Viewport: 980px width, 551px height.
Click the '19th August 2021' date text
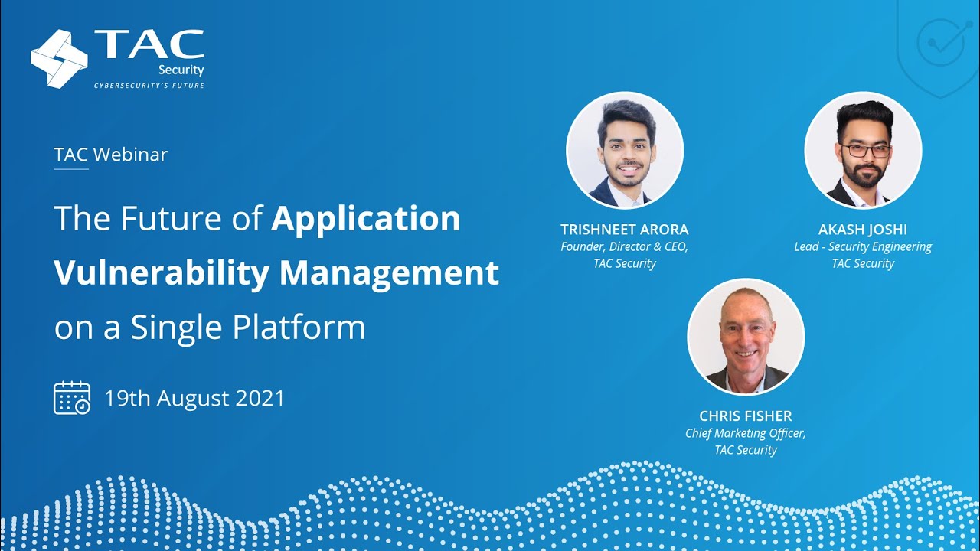coord(194,398)
